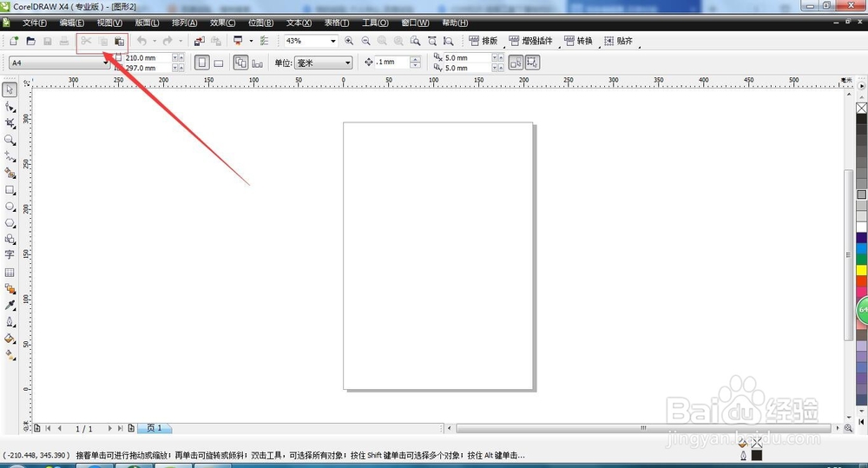Apply page size to current page only
The image size is (868, 468).
(x=258, y=63)
